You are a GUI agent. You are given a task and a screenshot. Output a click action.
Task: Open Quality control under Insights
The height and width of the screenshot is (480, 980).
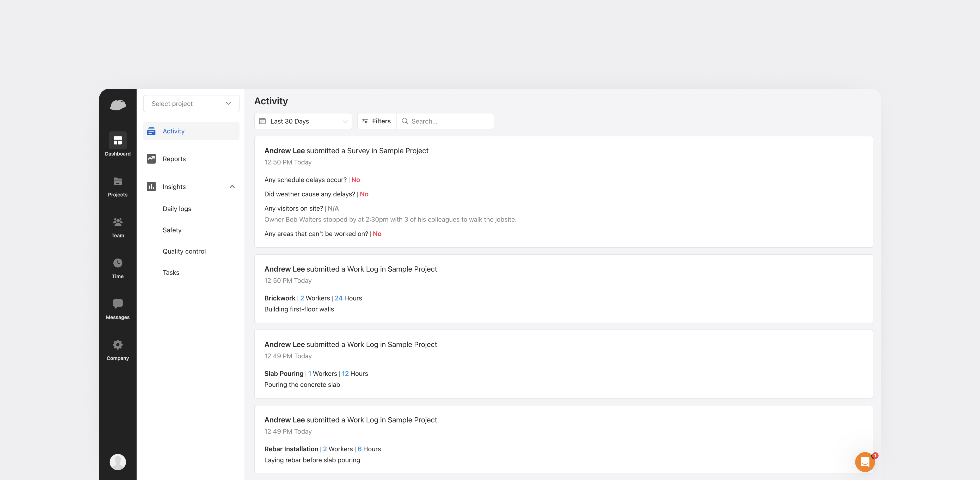184,251
